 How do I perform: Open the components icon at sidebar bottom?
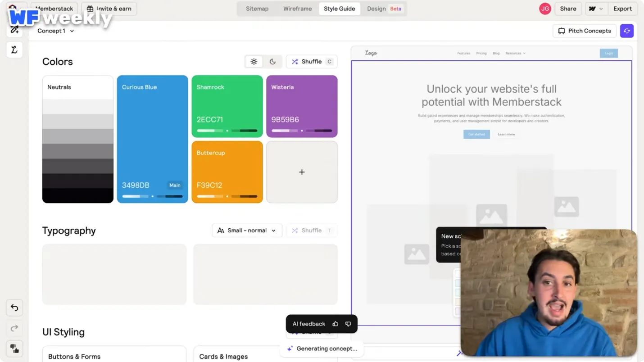pyautogui.click(x=14, y=348)
